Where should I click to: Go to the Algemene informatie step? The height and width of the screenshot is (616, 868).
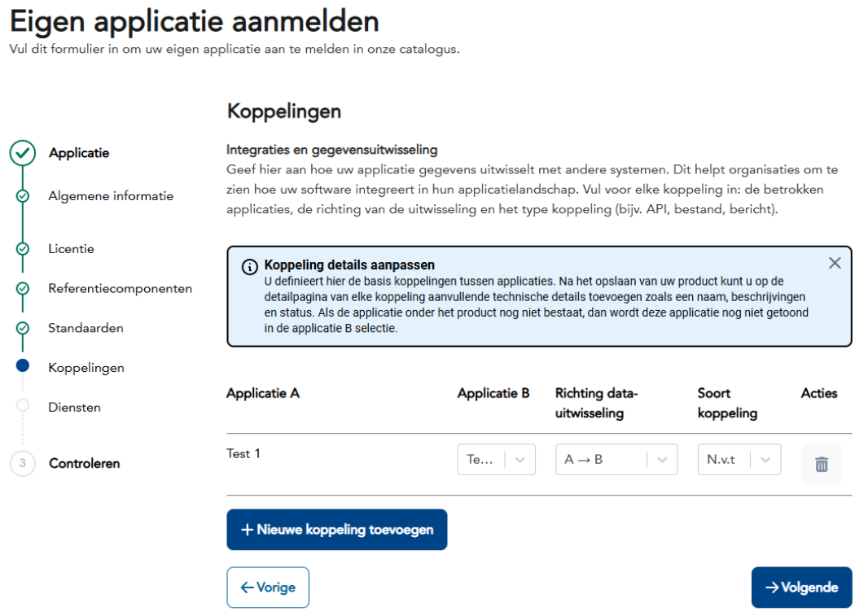[111, 196]
